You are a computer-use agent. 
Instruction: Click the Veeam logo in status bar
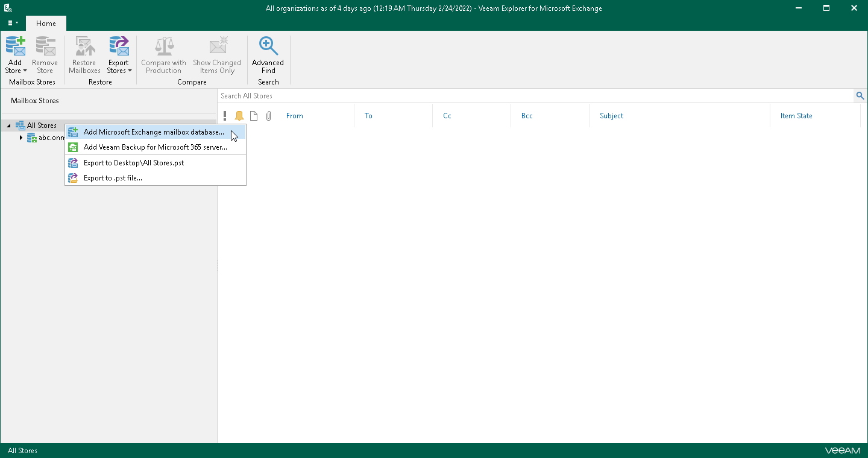(841, 451)
